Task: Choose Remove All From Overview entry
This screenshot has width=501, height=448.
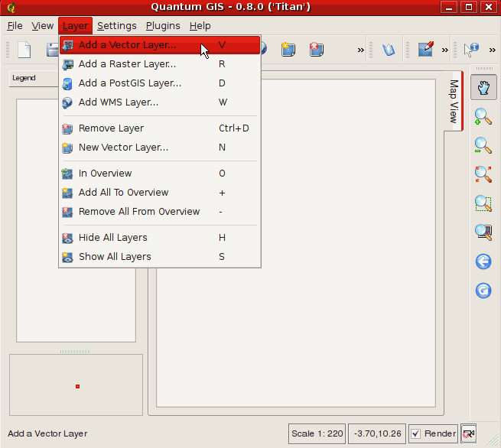Action: [160, 212]
